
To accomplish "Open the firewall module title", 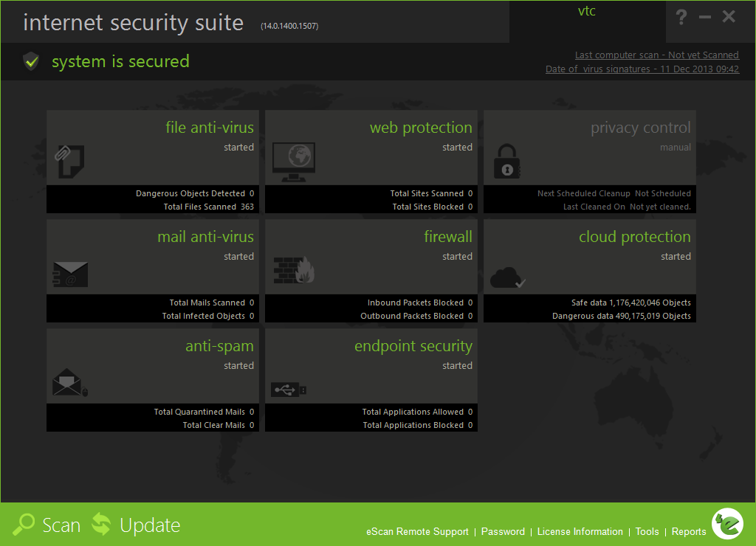I will 447,237.
